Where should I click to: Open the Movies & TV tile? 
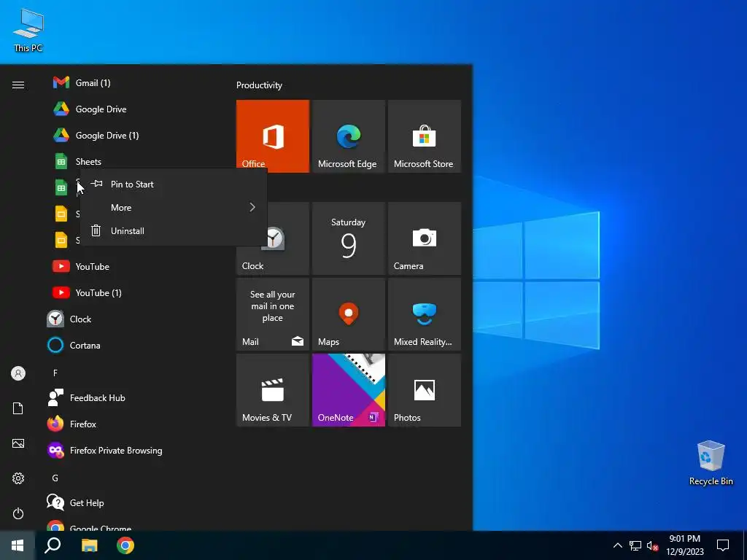click(x=273, y=390)
